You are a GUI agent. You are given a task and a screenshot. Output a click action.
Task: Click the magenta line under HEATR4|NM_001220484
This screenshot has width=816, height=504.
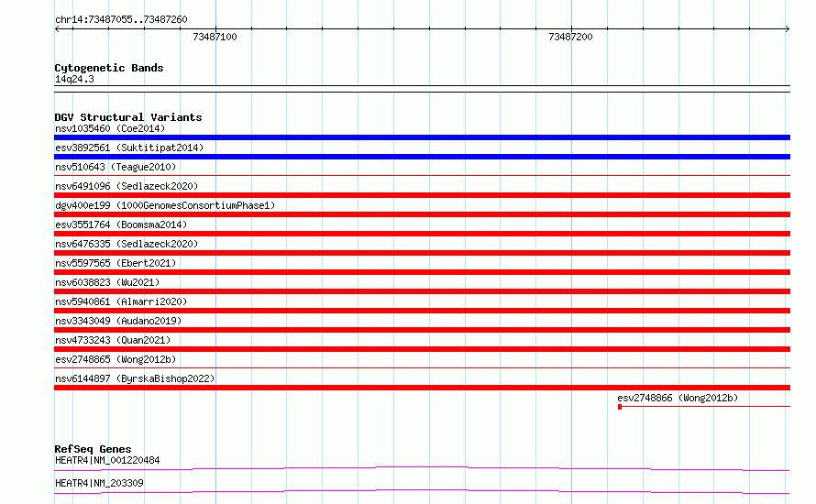point(422,468)
